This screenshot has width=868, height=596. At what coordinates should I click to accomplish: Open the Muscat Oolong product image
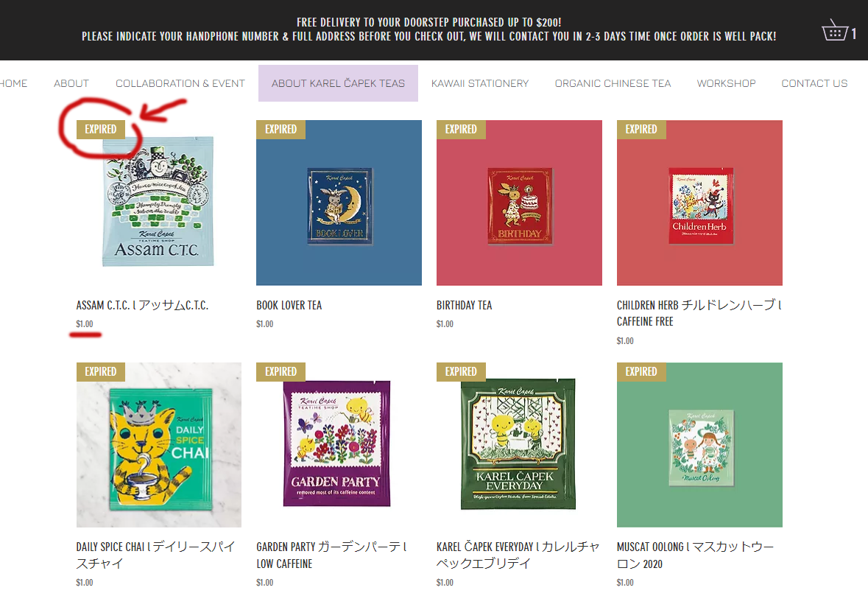point(699,445)
